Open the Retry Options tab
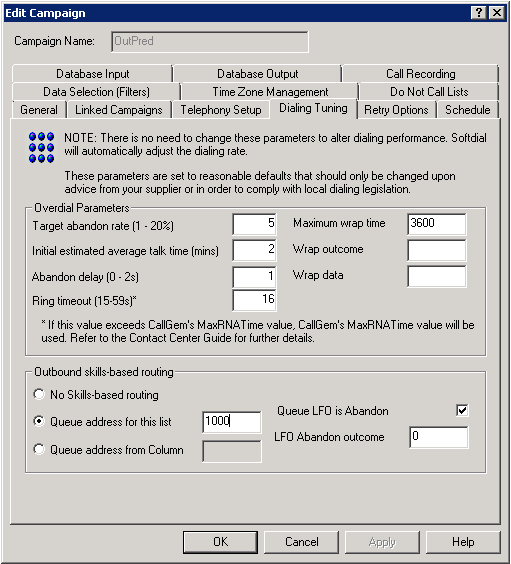 point(396,110)
